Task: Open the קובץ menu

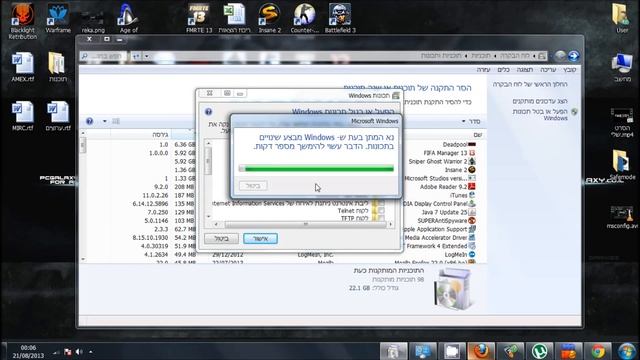Action: 569,70
